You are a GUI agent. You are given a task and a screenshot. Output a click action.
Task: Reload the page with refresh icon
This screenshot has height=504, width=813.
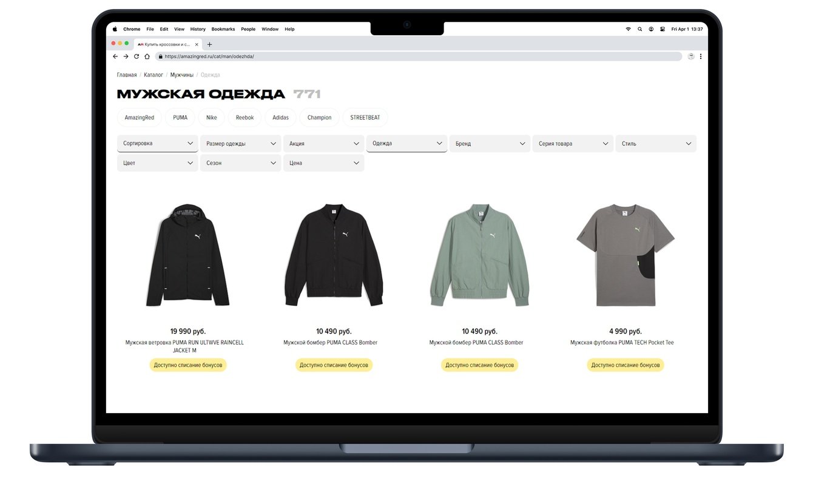pyautogui.click(x=137, y=56)
